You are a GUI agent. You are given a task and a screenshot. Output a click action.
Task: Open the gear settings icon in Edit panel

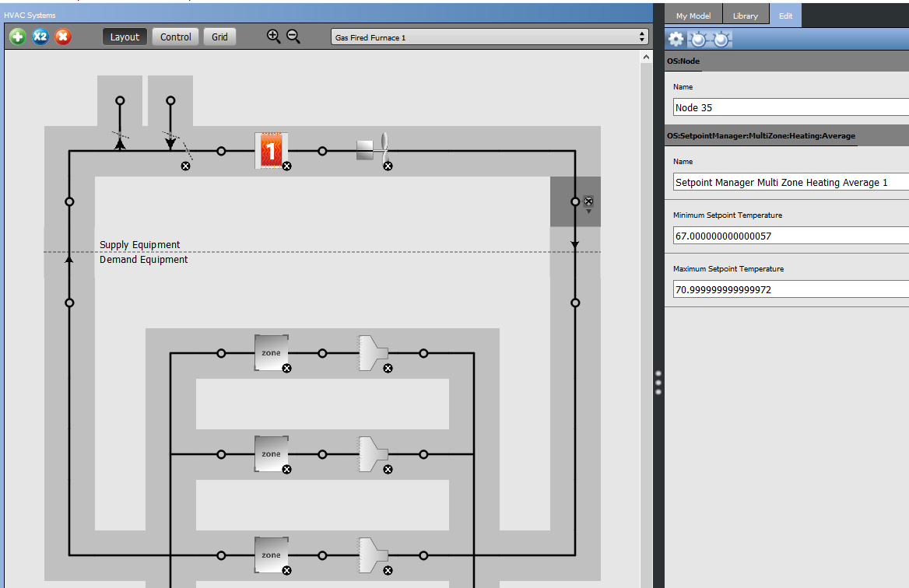[x=676, y=39]
